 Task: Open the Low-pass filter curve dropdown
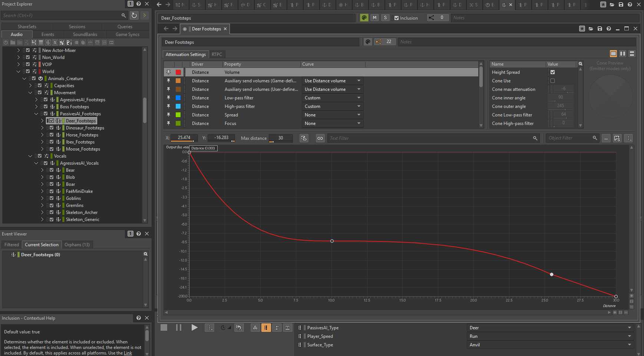332,98
